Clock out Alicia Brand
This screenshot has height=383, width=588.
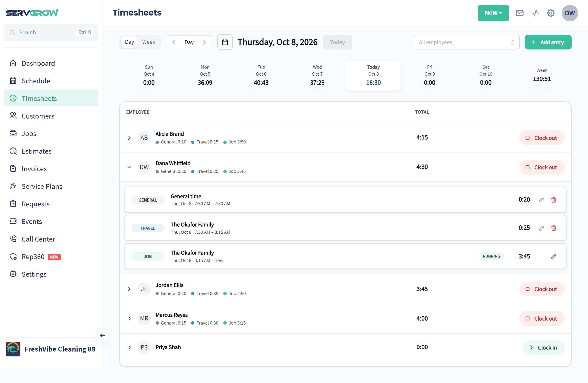tap(542, 138)
